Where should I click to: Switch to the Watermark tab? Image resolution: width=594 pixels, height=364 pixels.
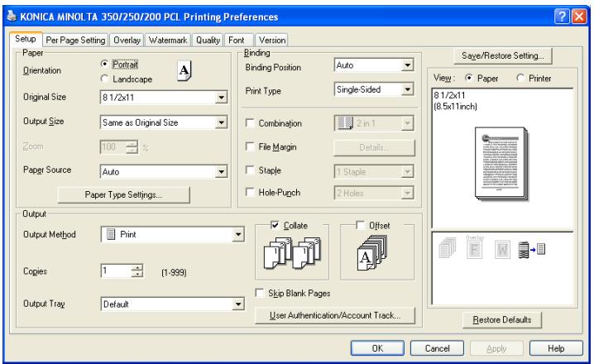click(168, 40)
